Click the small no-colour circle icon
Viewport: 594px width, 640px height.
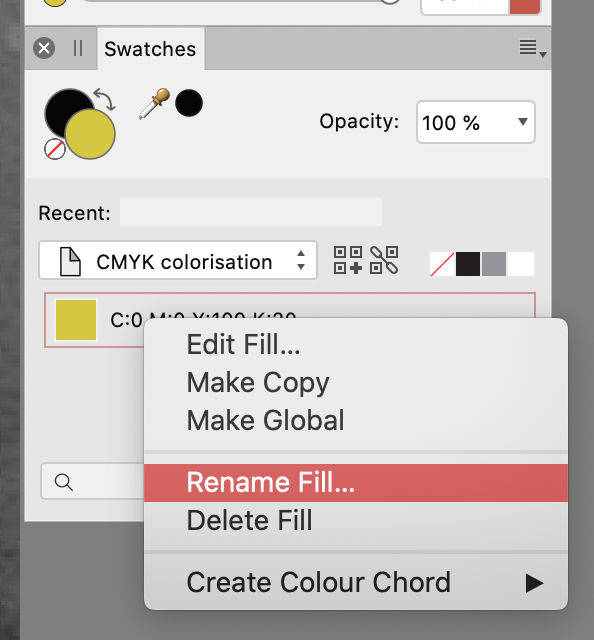pyautogui.click(x=55, y=149)
